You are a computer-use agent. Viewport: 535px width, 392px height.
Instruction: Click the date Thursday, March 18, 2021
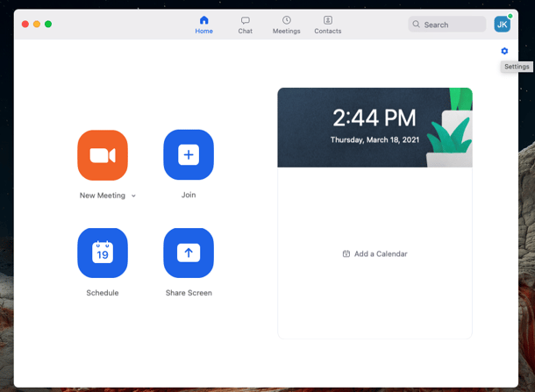pos(374,140)
